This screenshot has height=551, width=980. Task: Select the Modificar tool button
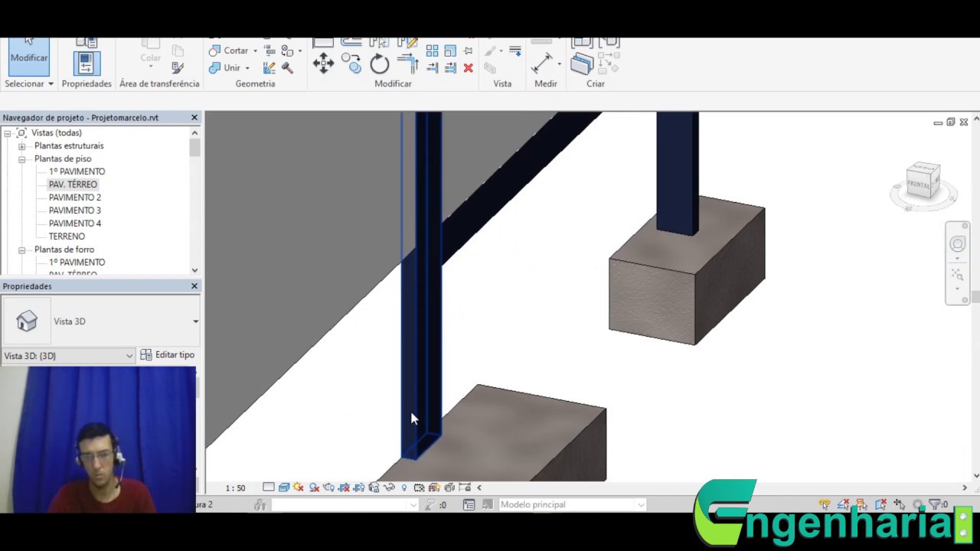(29, 56)
